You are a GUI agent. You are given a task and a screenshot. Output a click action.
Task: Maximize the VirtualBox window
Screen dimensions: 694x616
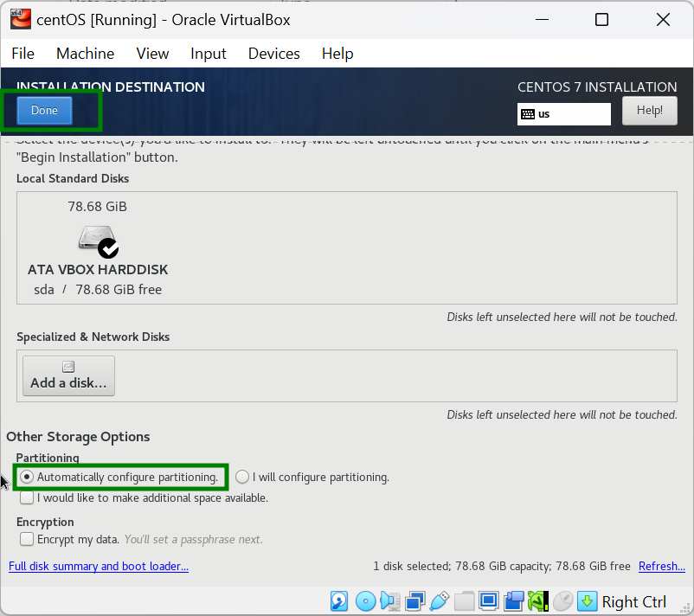(601, 20)
